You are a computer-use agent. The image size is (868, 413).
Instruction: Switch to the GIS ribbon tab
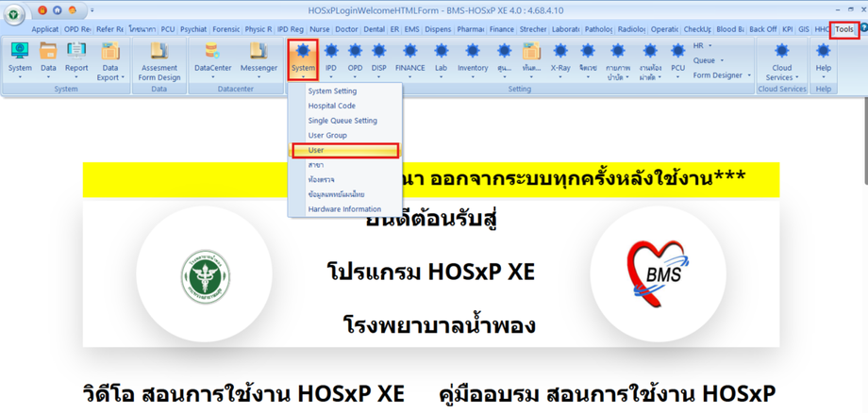click(x=804, y=30)
